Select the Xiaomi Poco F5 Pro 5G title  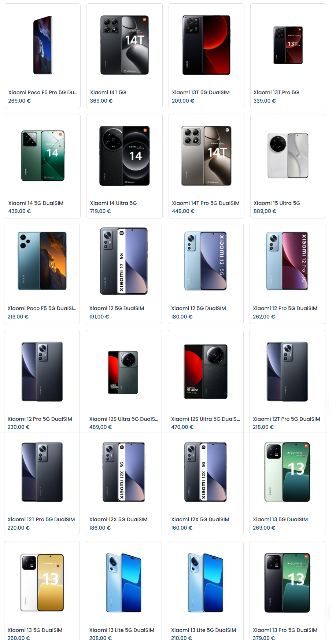pyautogui.click(x=43, y=92)
